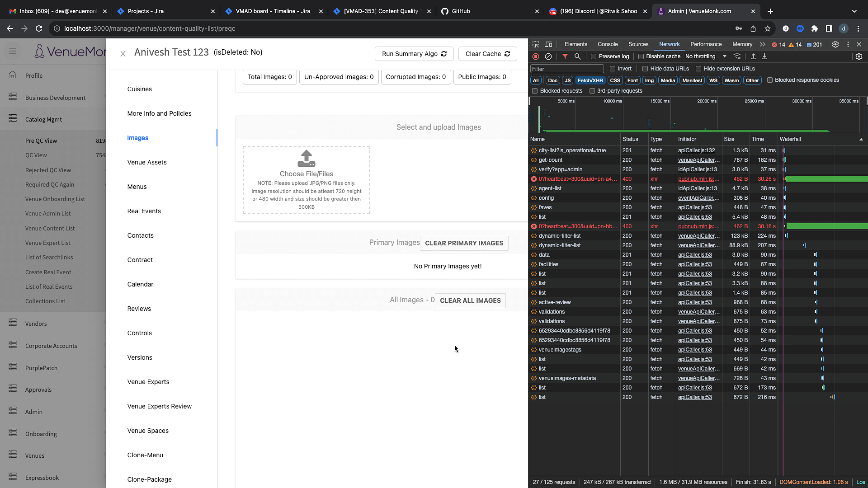Select the Performance tab in DevTools
868x488 pixels.
click(705, 44)
